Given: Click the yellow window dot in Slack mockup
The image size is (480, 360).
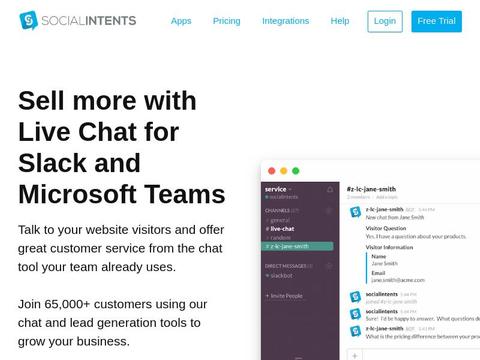Looking at the screenshot, I should click(284, 171).
